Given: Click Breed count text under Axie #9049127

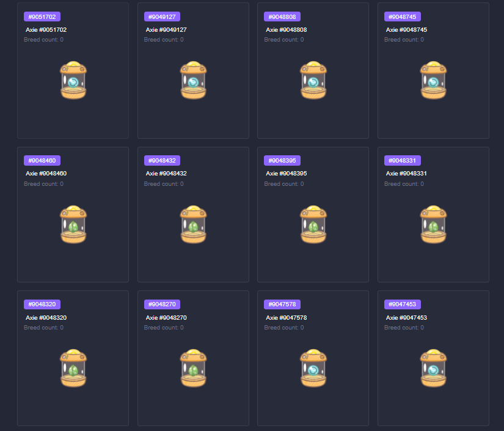Looking at the screenshot, I should [x=164, y=40].
